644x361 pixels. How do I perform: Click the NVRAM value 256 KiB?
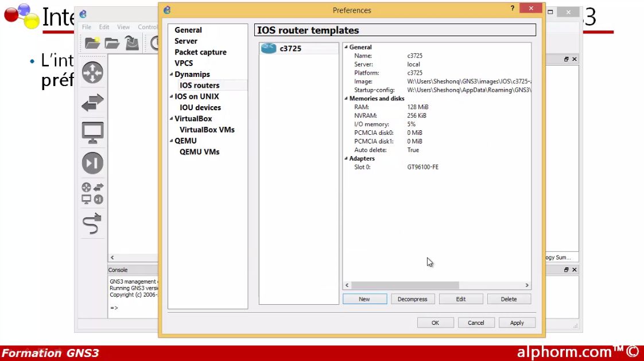(x=417, y=116)
